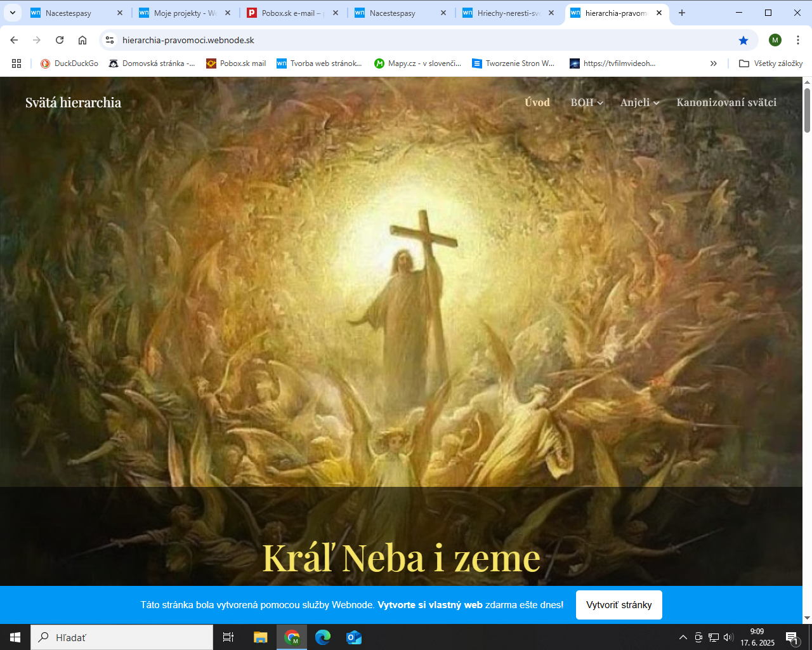Click the Hľadať taskbar search box
Screen dimensions: 812x650
(122, 637)
